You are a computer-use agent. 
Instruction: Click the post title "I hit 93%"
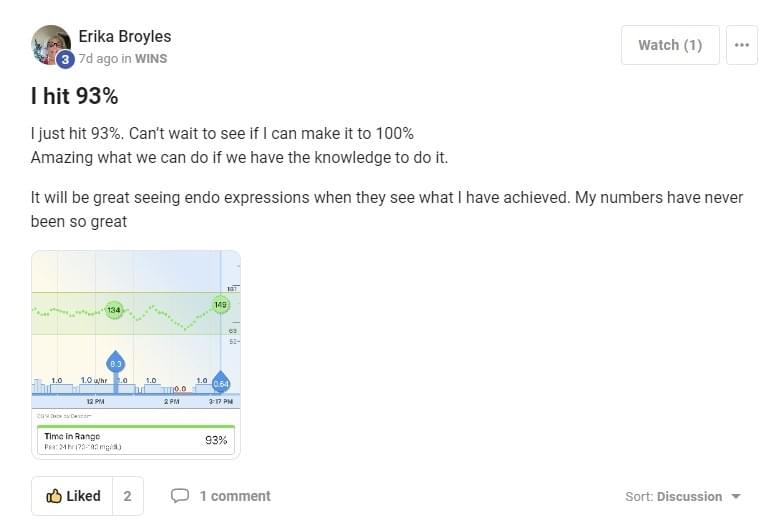(75, 97)
